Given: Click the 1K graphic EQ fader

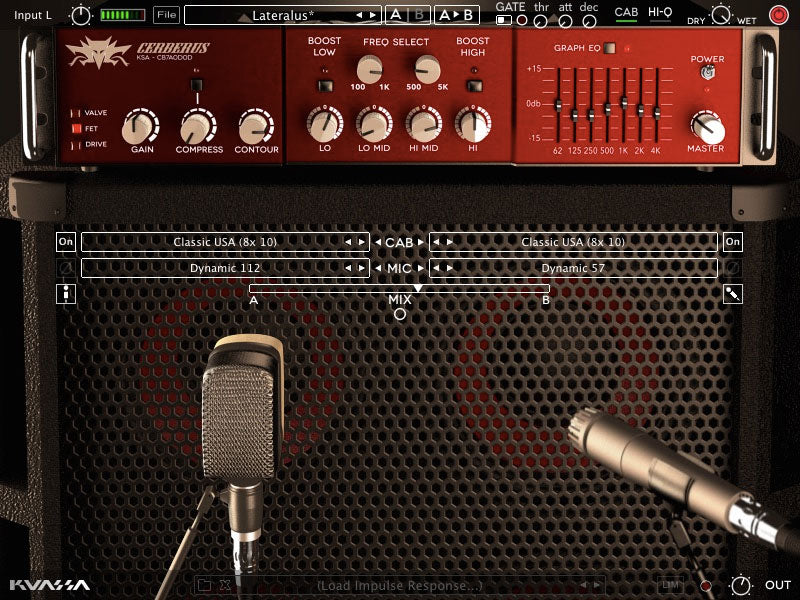Looking at the screenshot, I should pyautogui.click(x=623, y=102).
